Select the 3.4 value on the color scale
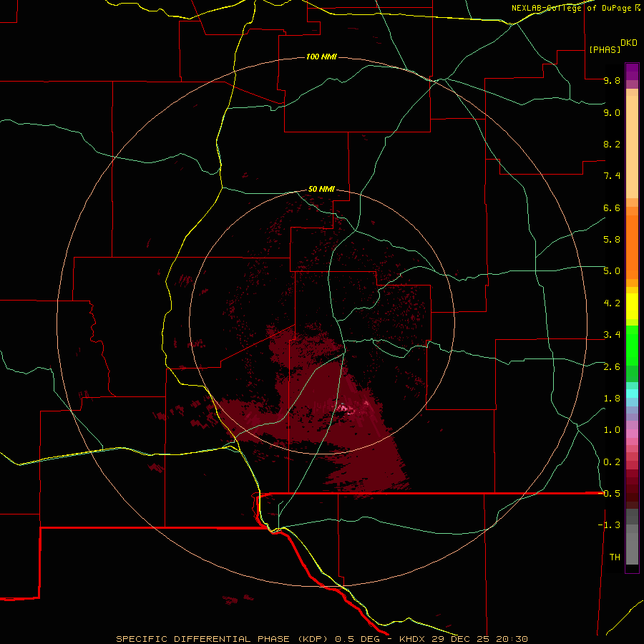The image size is (644, 644). [x=612, y=335]
